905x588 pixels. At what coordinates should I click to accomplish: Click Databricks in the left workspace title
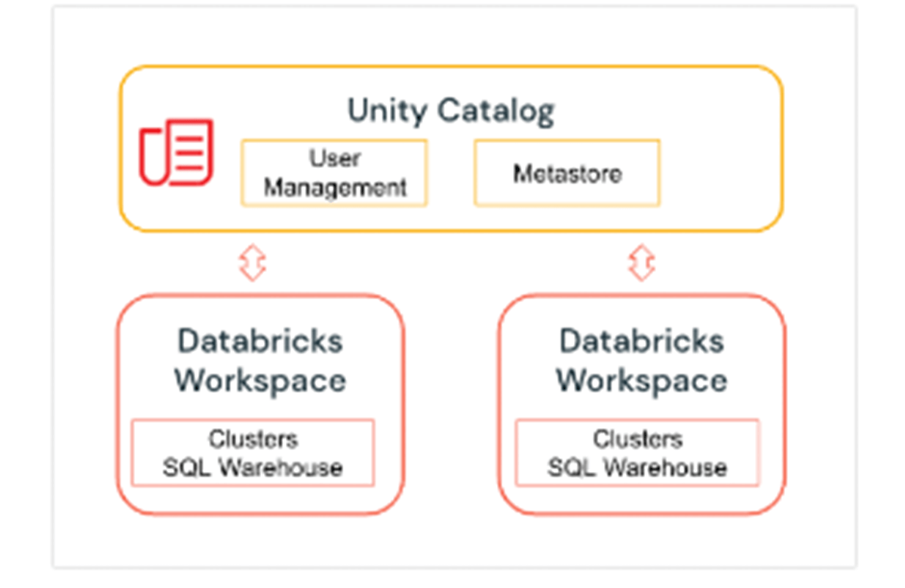(x=260, y=341)
